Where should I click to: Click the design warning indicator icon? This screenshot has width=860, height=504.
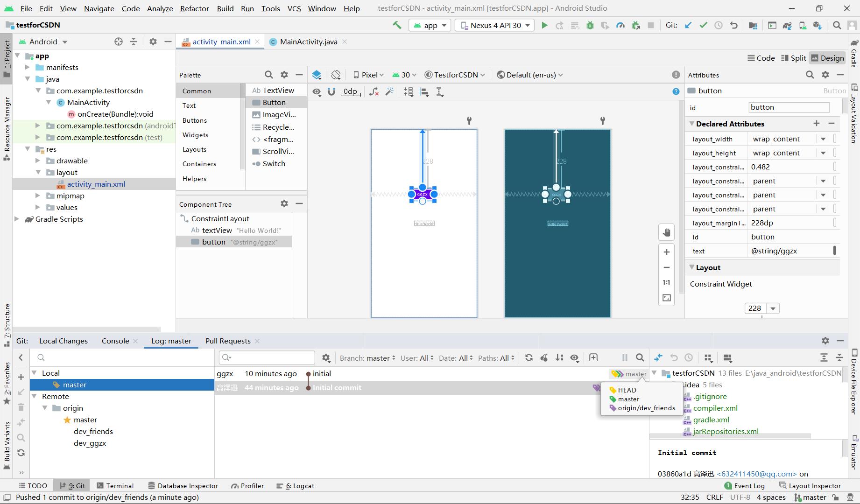point(676,75)
